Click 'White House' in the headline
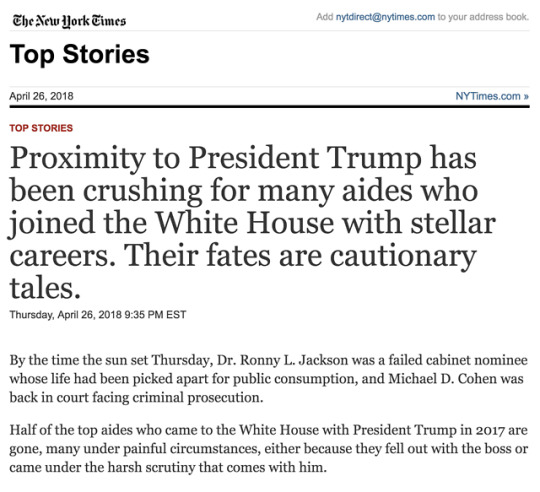 245,223
